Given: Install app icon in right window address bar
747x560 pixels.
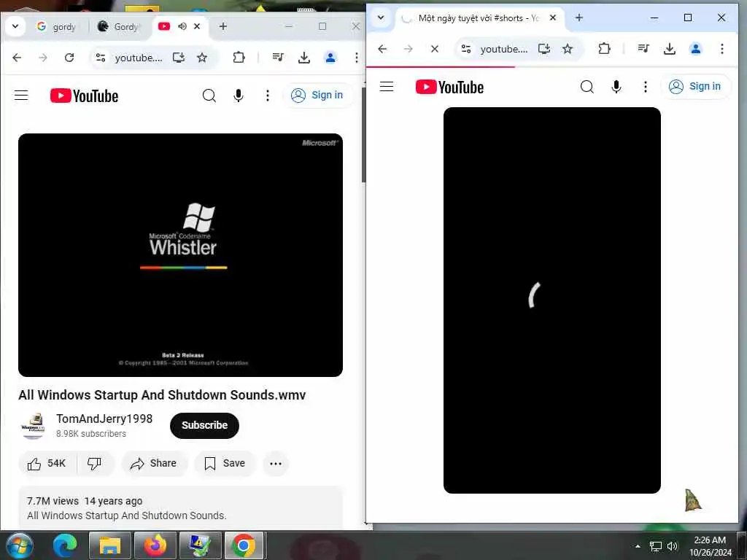Looking at the screenshot, I should (544, 49).
